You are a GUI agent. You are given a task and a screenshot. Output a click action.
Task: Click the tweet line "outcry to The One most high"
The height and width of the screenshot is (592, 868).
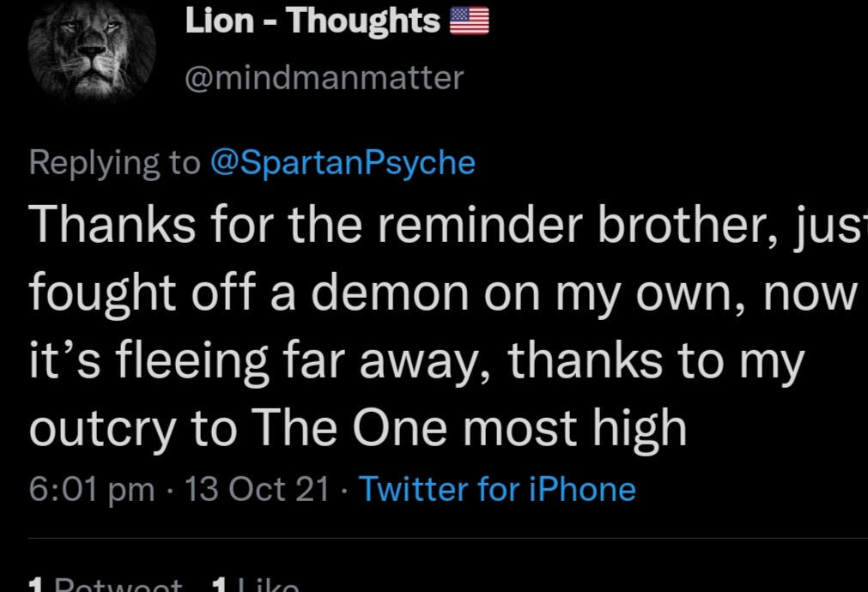[358, 427]
